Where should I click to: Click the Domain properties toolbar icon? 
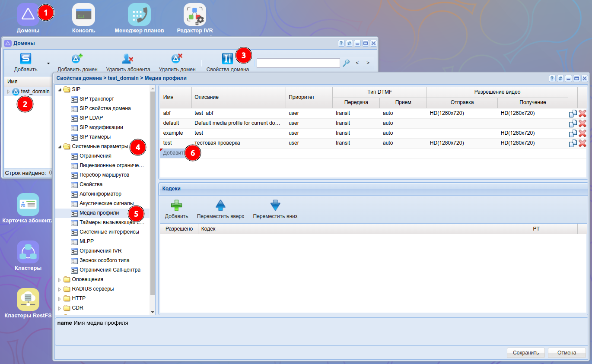[227, 59]
